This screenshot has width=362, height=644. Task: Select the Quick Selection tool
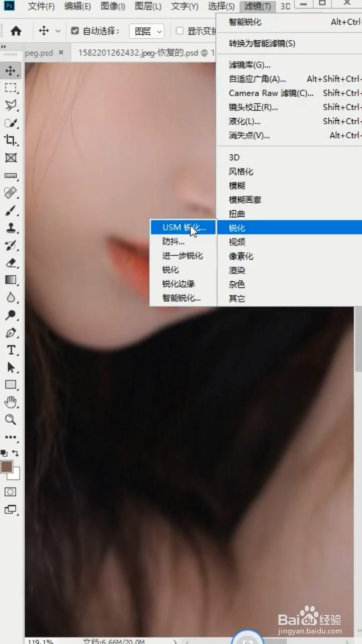point(11,123)
